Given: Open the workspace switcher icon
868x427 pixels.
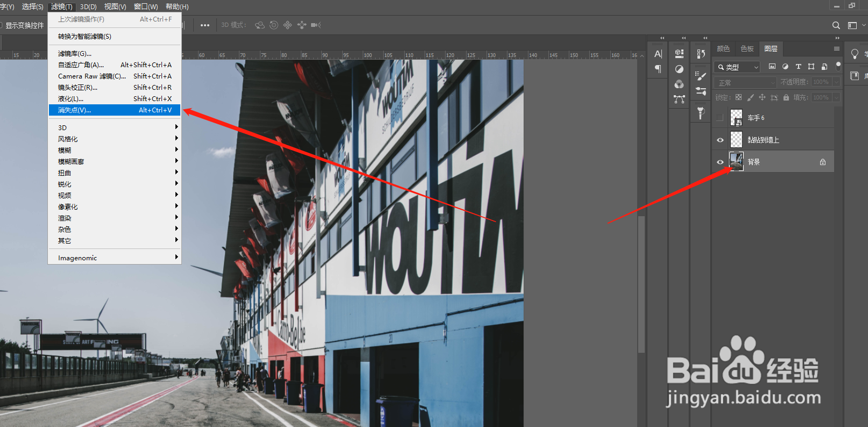Looking at the screenshot, I should [x=852, y=25].
